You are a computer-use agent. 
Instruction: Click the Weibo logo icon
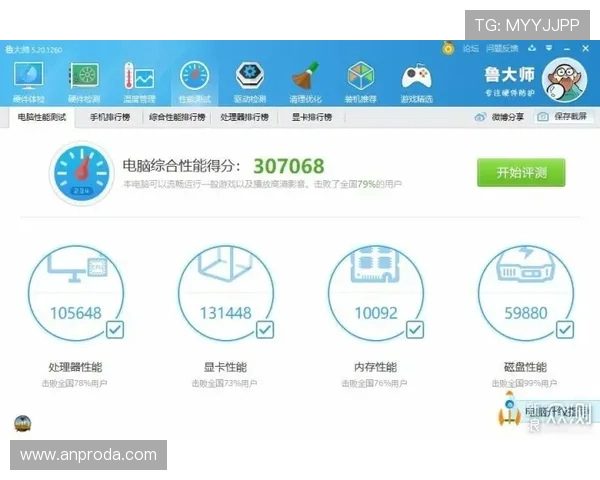pyautogui.click(x=480, y=117)
